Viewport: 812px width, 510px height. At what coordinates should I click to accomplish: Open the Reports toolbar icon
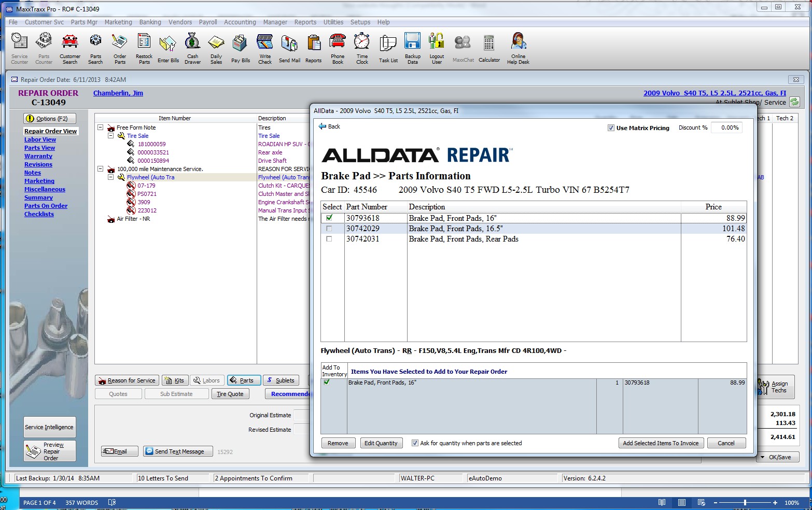tap(313, 49)
